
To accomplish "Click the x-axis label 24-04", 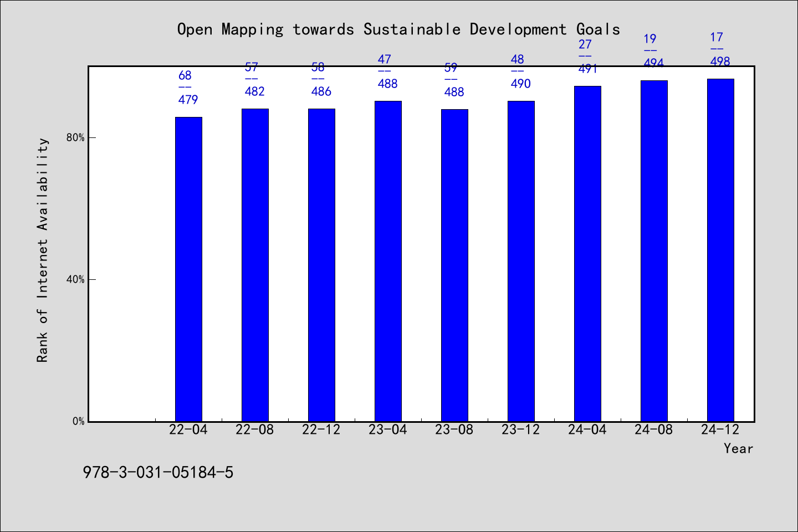I will tap(587, 429).
